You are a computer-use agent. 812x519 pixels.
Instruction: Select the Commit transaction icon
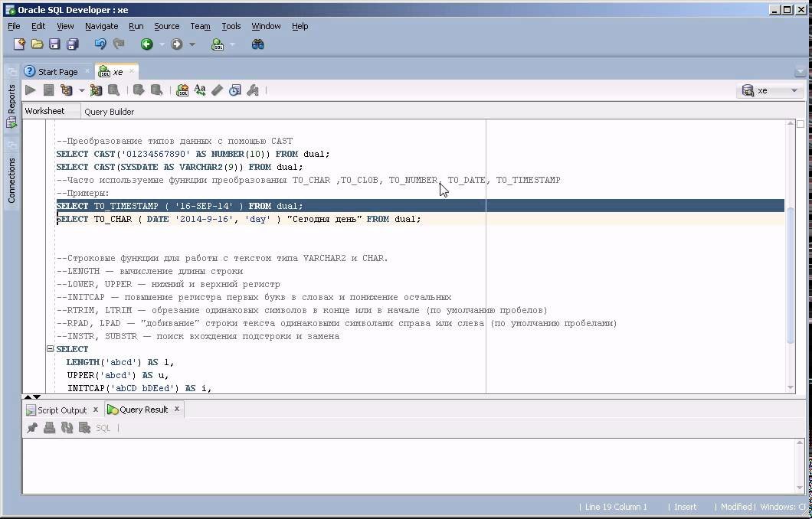[137, 90]
